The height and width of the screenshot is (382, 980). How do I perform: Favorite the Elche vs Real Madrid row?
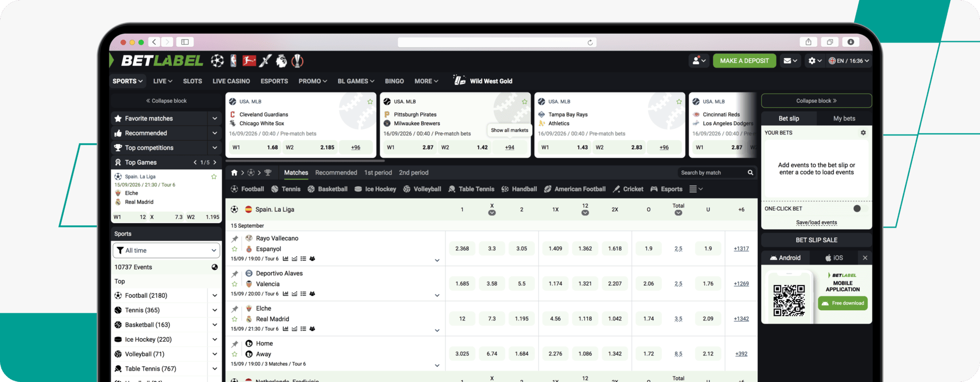(235, 319)
